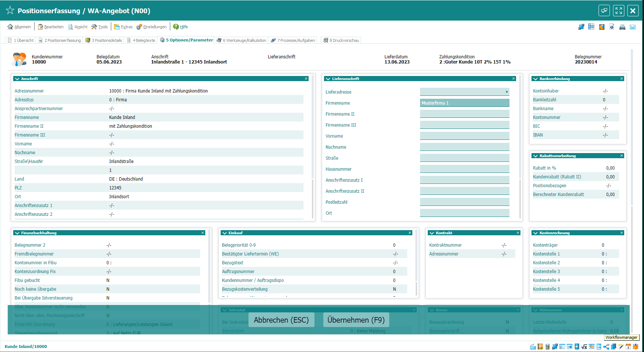This screenshot has width=644, height=352.
Task: Toggle fullscreen with the expand arrows button
Action: [619, 11]
